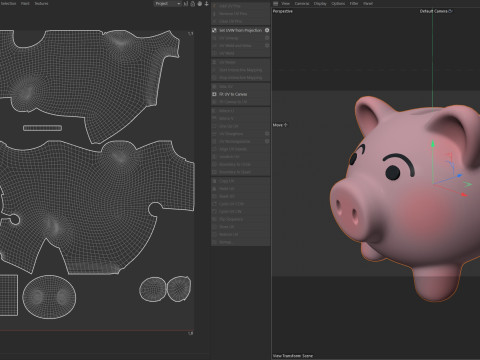Open the viewport Filter menu
This screenshot has height=360, width=480.
(354, 4)
